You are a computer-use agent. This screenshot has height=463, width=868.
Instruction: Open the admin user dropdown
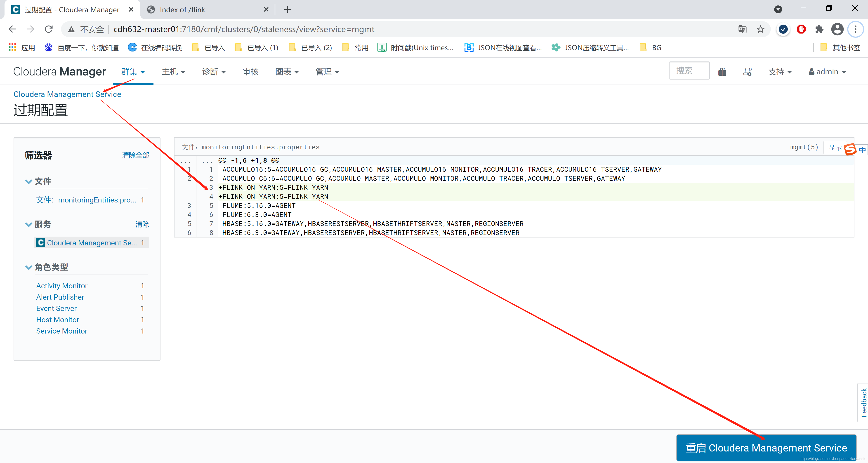pyautogui.click(x=827, y=72)
